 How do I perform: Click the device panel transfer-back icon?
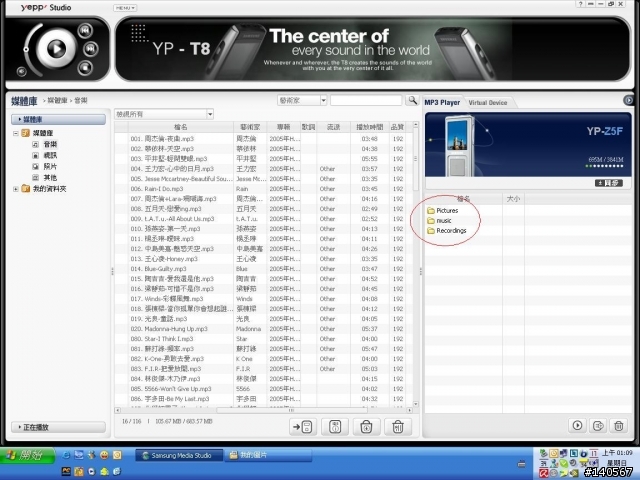coord(598,426)
